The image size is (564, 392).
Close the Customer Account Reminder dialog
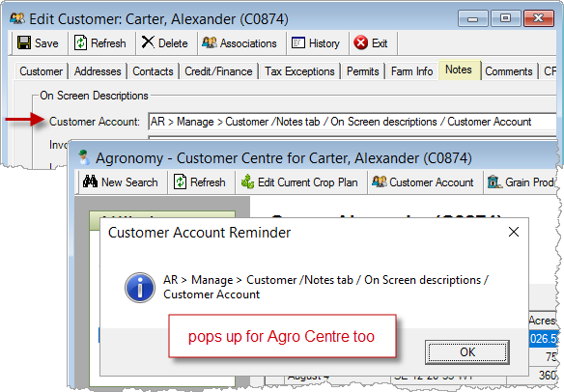514,232
